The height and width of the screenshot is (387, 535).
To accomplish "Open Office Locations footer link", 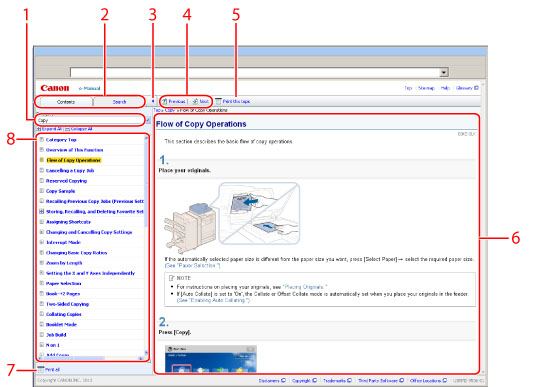I will pos(428,380).
